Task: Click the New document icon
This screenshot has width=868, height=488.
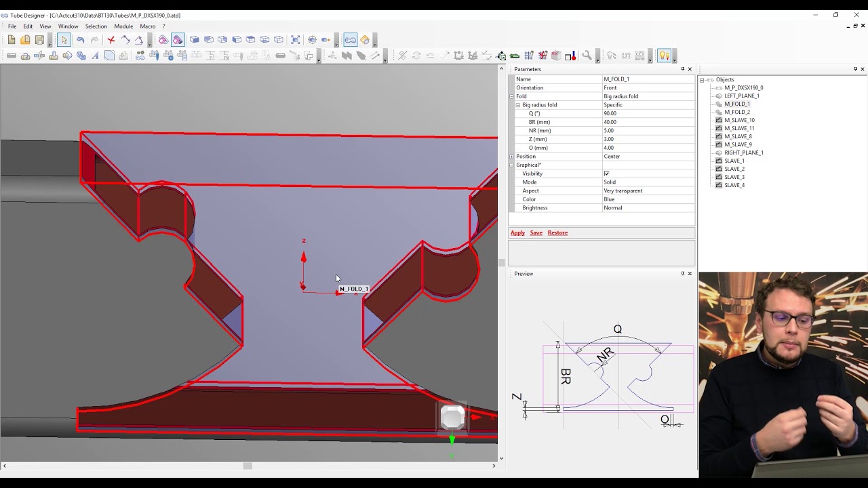Action: 12,40
